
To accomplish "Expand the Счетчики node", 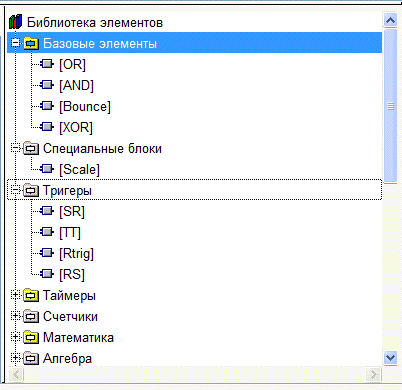I will pos(15,316).
